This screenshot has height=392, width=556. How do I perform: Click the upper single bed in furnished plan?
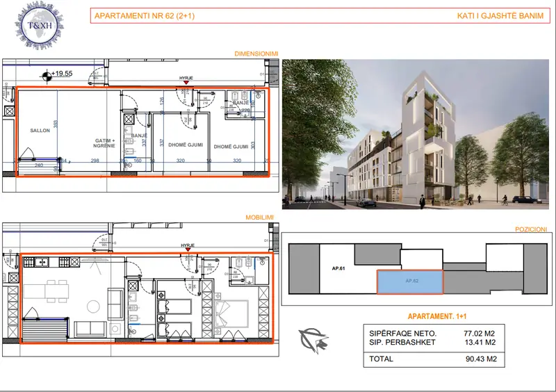point(174,306)
